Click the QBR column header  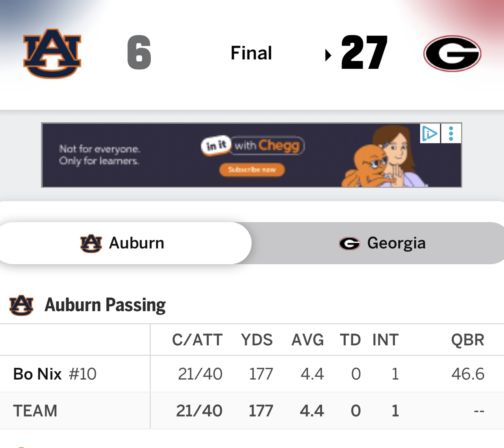click(467, 340)
